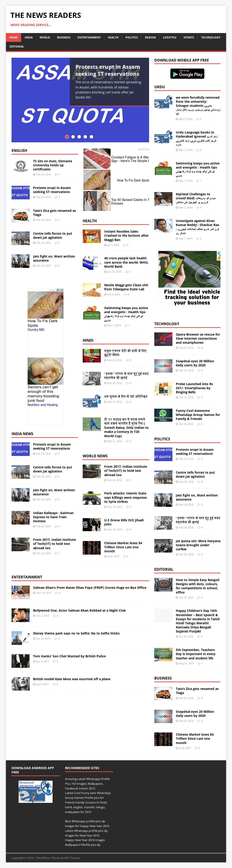Image resolution: width=232 pixels, height=868 pixels.
Task: Click the Seniors memory-boosting junk food ad
Action: (46, 382)
